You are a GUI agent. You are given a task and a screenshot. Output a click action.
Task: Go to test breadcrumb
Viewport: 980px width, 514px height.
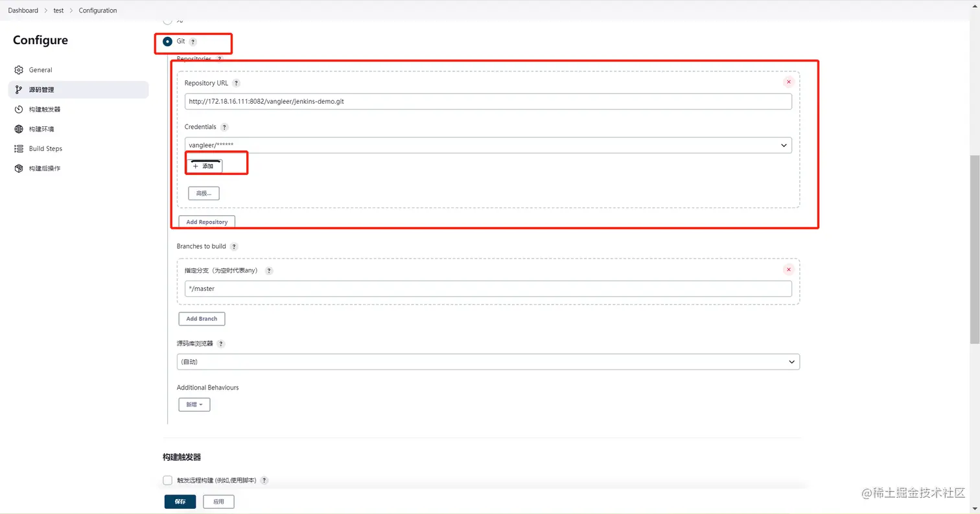(x=58, y=10)
